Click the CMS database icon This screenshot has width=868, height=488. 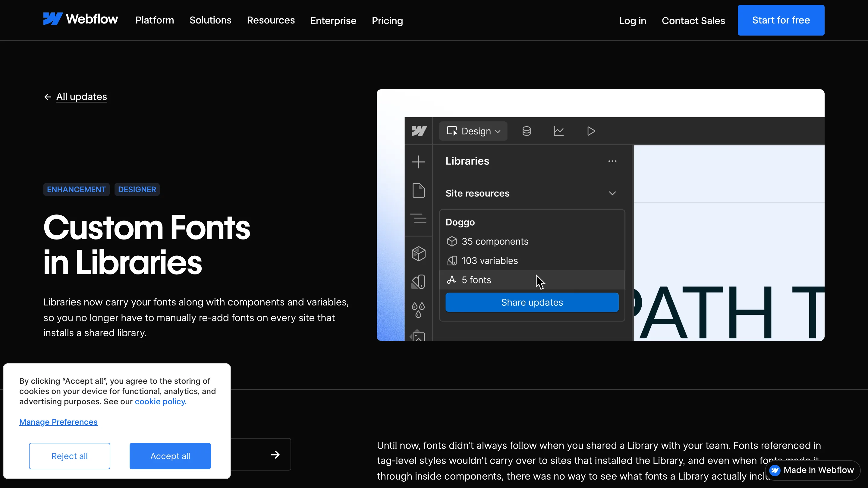[526, 131]
